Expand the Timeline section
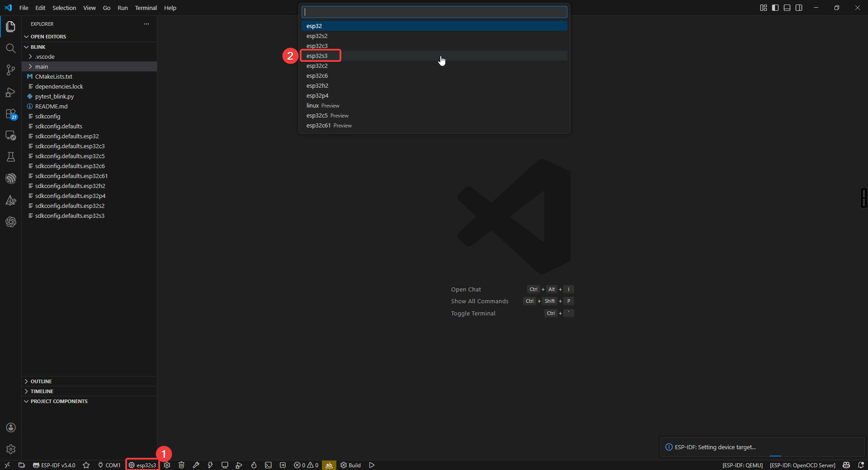 point(90,391)
